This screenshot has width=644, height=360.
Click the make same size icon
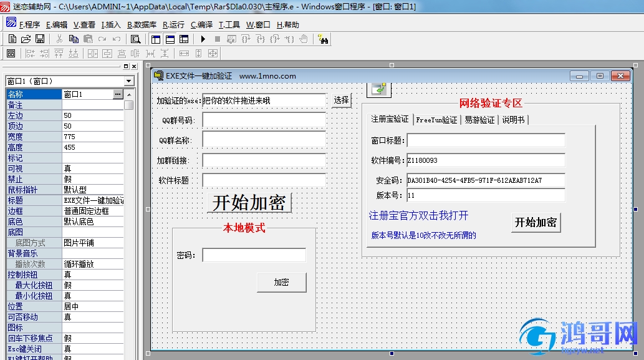point(213,54)
